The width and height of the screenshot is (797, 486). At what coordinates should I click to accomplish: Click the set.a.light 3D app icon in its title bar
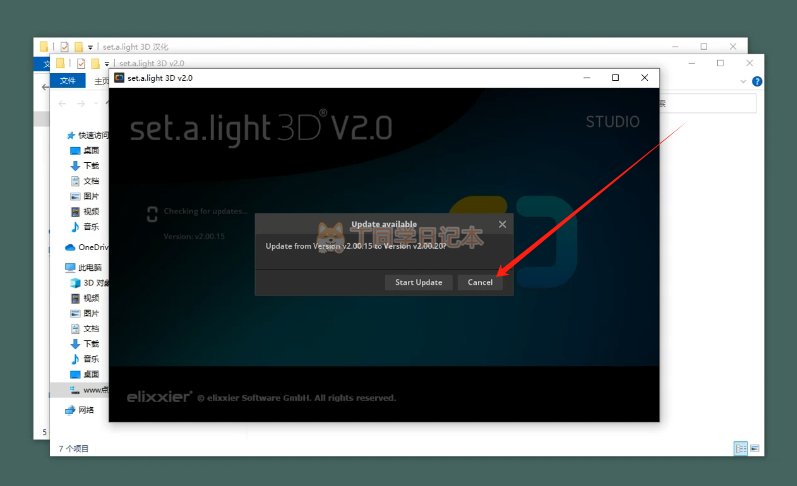click(119, 77)
